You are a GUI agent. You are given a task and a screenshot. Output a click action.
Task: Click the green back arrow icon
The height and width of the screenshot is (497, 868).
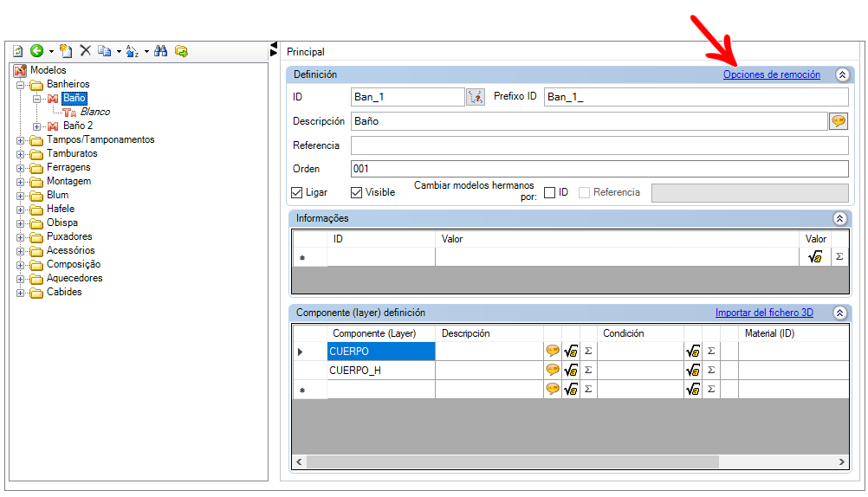pos(36,51)
